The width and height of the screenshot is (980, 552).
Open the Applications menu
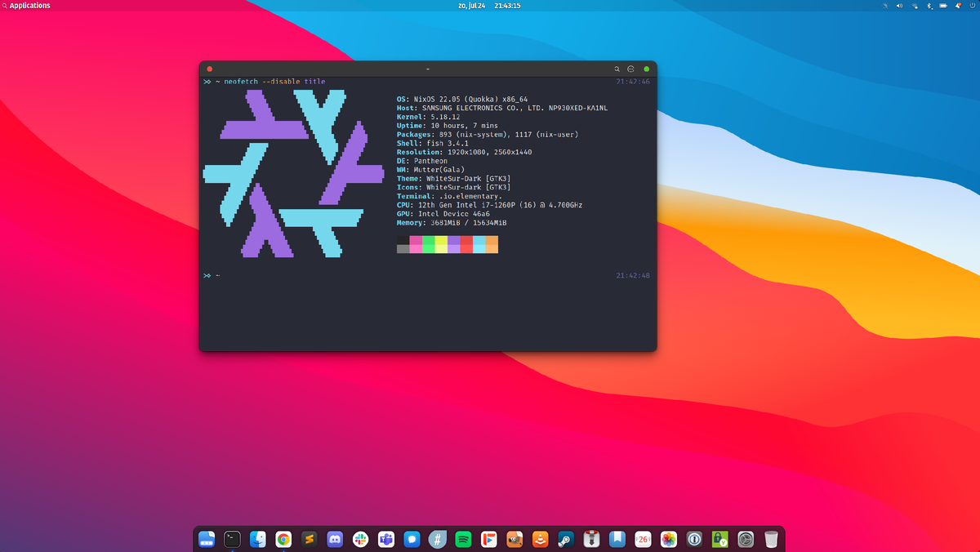pos(26,6)
